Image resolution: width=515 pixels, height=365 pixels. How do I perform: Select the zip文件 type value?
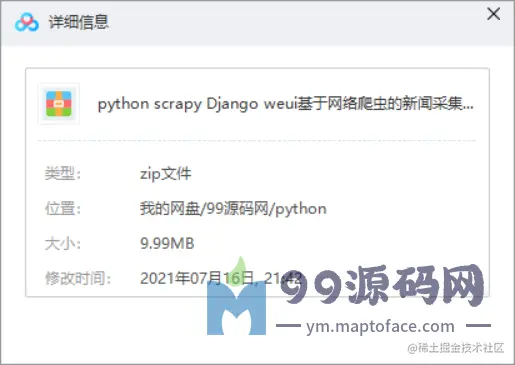[165, 174]
